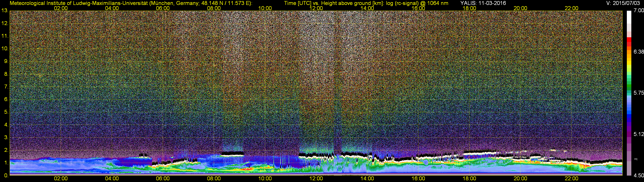This screenshot has height=182, width=644.
Task: Click the 18:00 label on the top time axis
Action: (x=469, y=8)
